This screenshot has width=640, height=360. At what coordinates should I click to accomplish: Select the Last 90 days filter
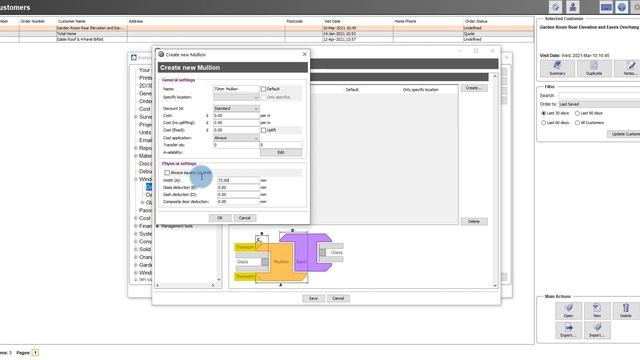[577, 113]
